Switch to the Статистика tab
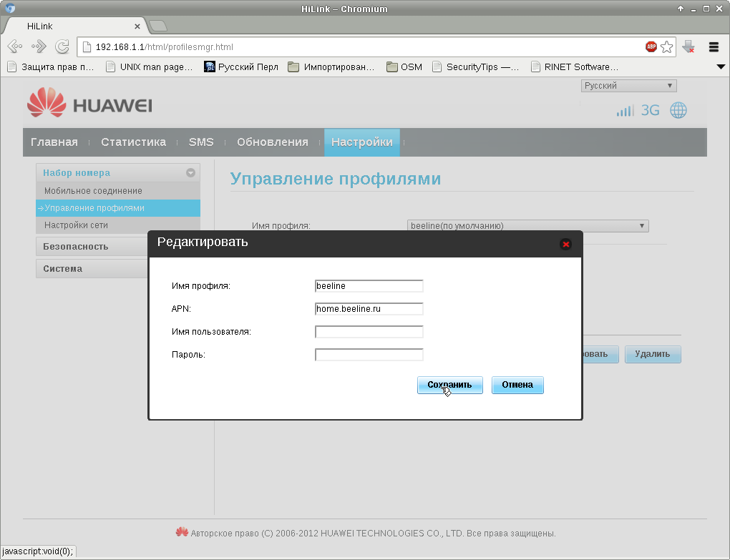 133,142
